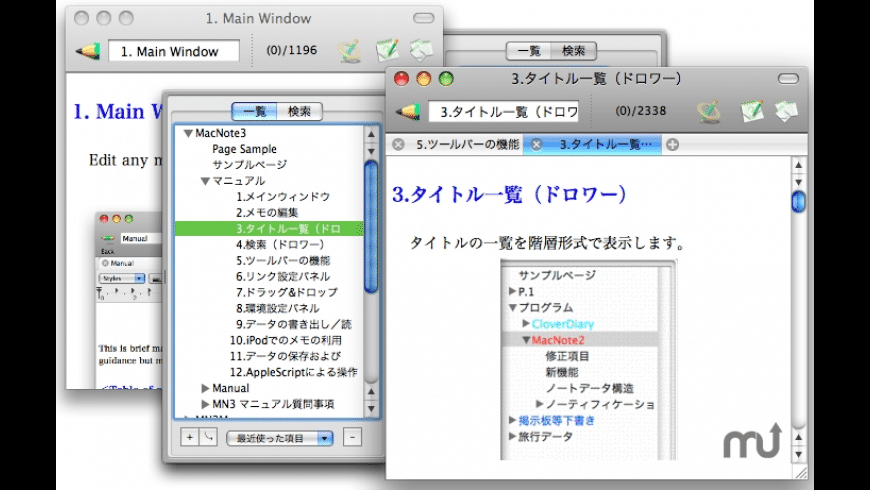Click title field in Main Window toolbar

[x=174, y=51]
